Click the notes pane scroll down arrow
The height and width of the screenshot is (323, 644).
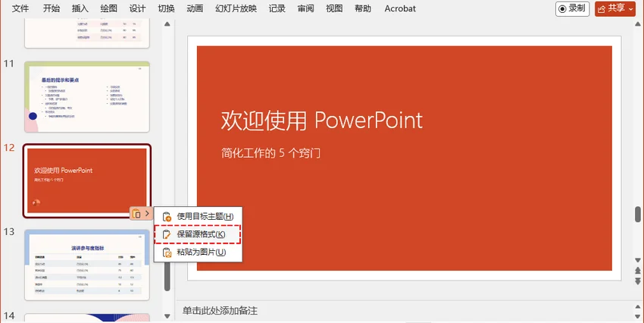pos(637,316)
